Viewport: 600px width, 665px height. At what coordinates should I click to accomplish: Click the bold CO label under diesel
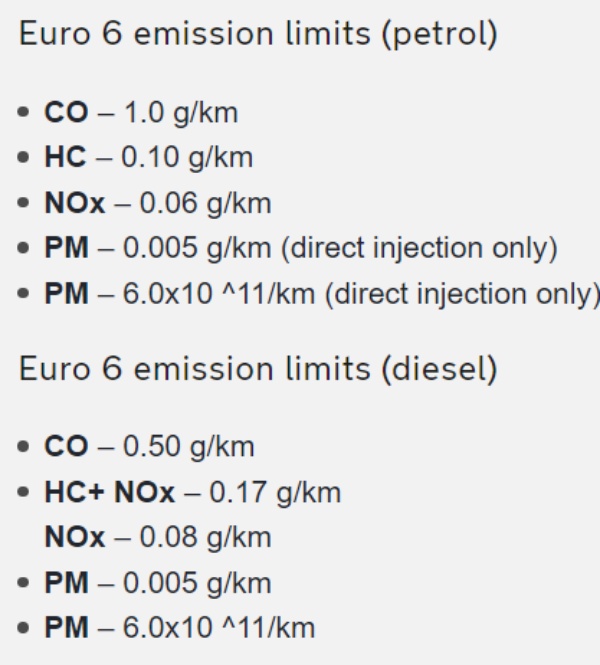point(66,447)
